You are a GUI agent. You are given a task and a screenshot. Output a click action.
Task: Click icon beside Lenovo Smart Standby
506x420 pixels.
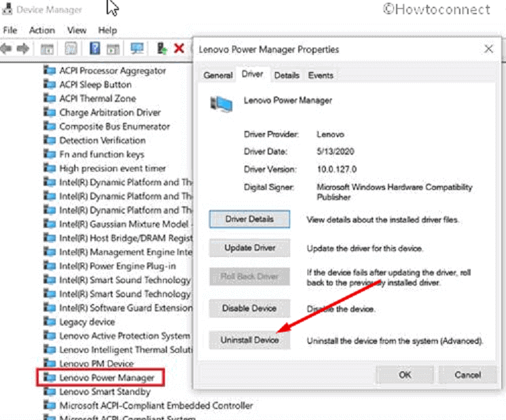50,392
